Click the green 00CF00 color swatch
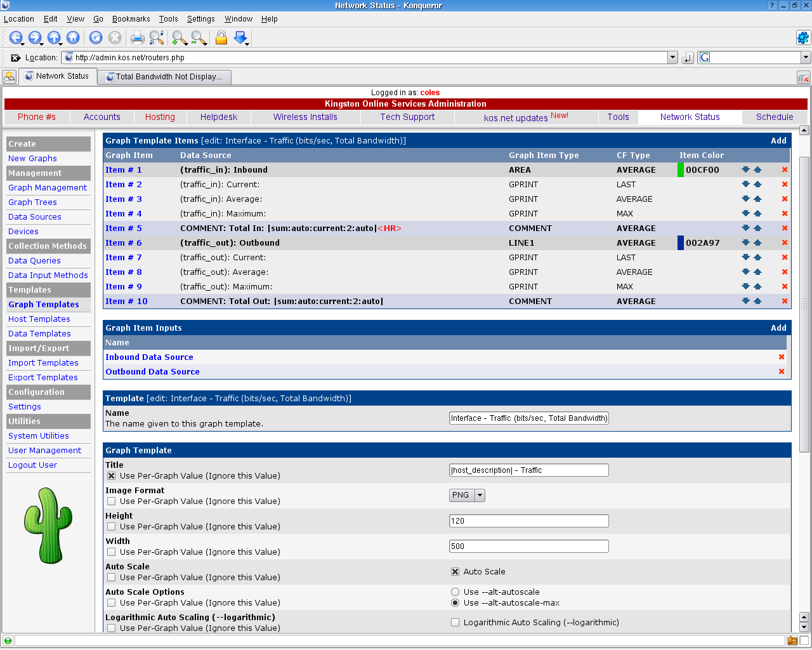The image size is (812, 650). 681,169
